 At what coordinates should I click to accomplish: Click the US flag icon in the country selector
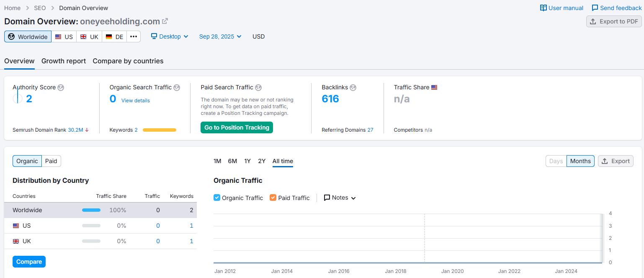[x=58, y=36]
